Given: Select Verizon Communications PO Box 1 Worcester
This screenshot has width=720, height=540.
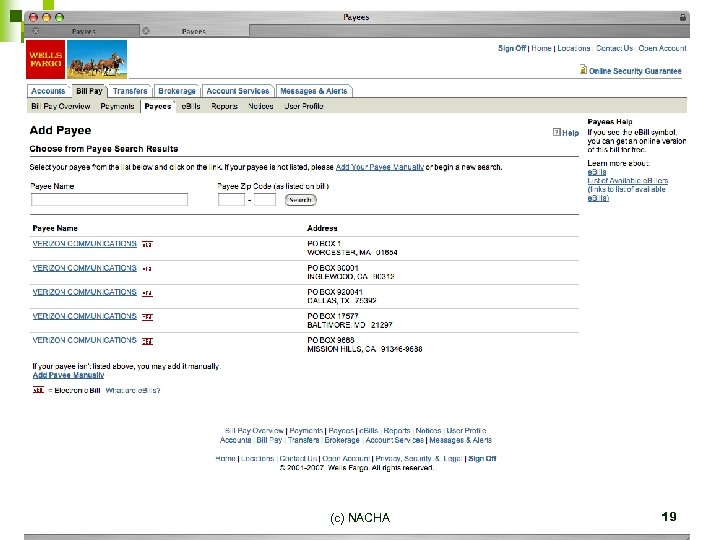Looking at the screenshot, I should [84, 243].
